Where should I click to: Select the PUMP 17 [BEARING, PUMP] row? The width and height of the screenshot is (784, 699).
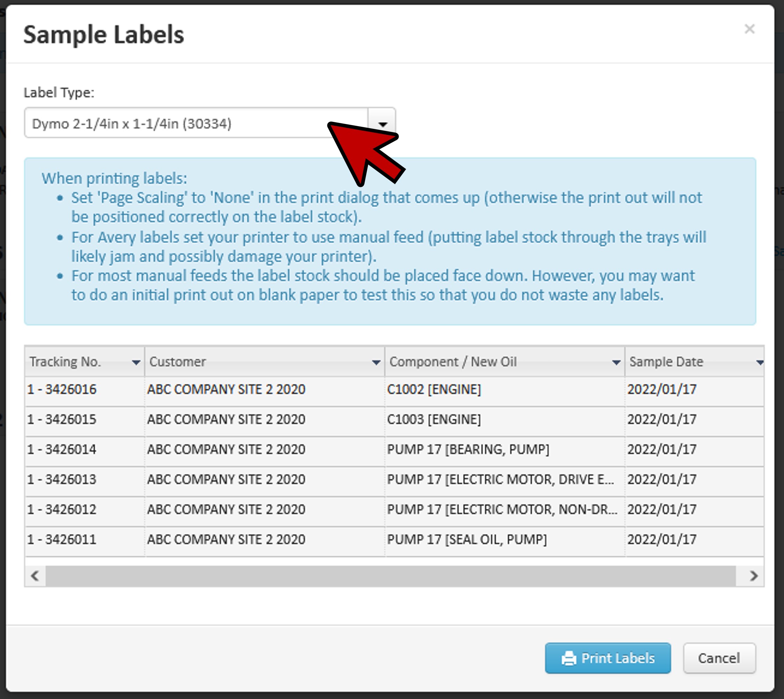pyautogui.click(x=468, y=449)
